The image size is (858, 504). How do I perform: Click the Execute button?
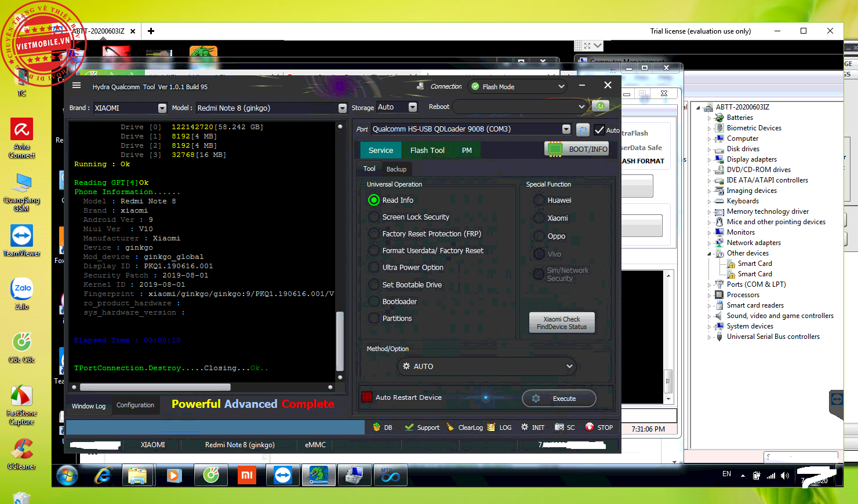(x=559, y=399)
